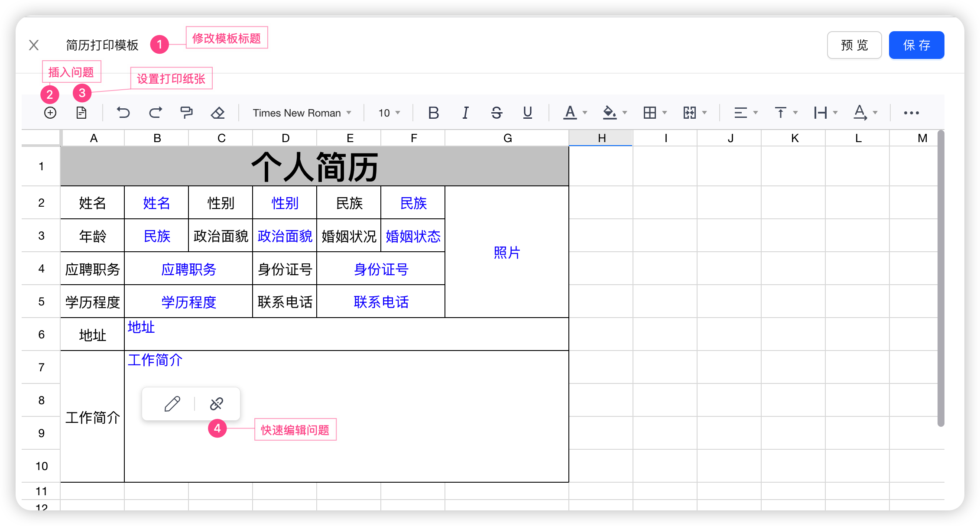Click the black 婚姻状况 label cell

point(349,236)
